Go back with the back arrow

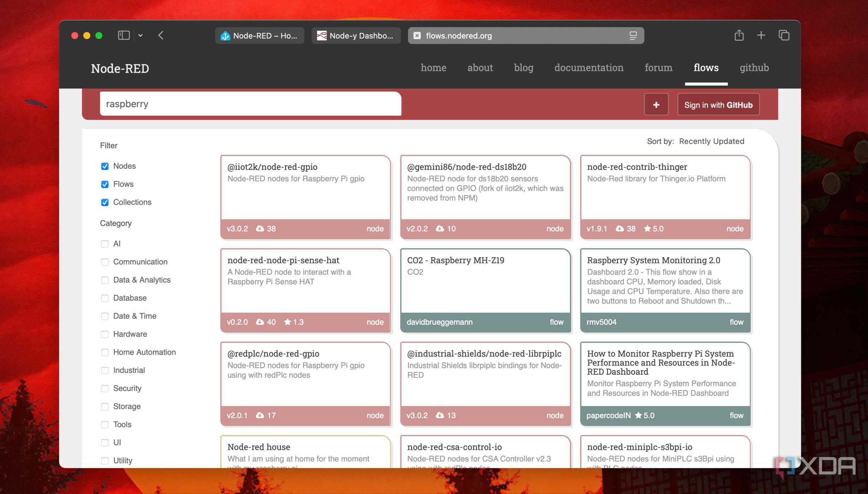tap(161, 35)
